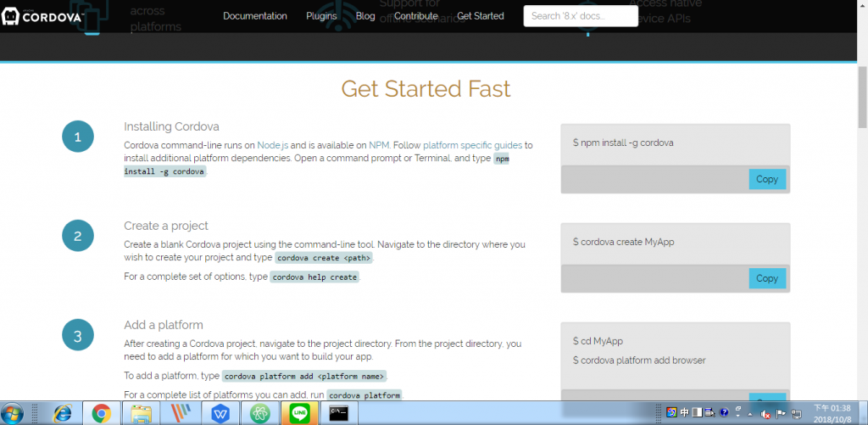Focus the Search '8.x' docs field
868x425 pixels.
coord(581,16)
